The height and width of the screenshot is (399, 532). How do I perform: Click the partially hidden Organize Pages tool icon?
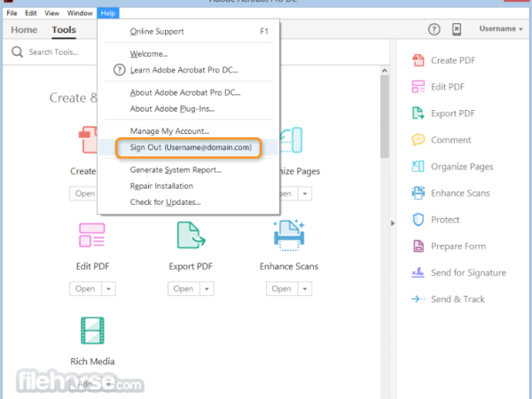[x=291, y=140]
